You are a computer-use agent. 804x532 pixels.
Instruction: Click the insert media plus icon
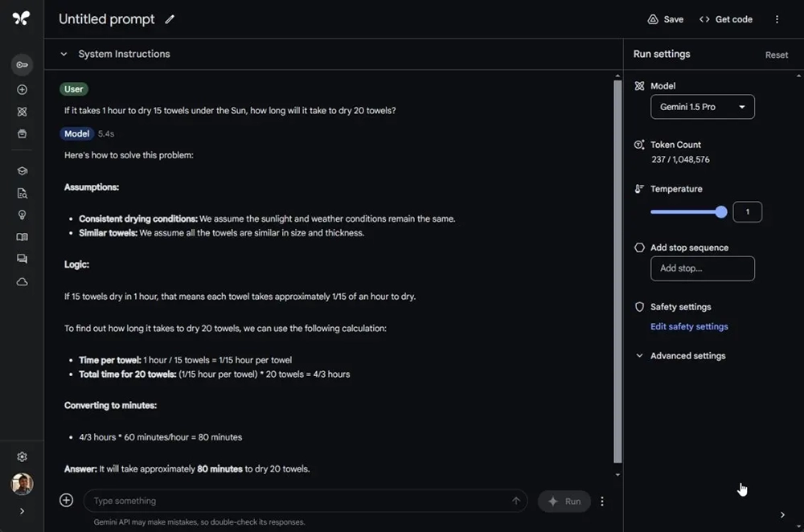[x=67, y=501]
